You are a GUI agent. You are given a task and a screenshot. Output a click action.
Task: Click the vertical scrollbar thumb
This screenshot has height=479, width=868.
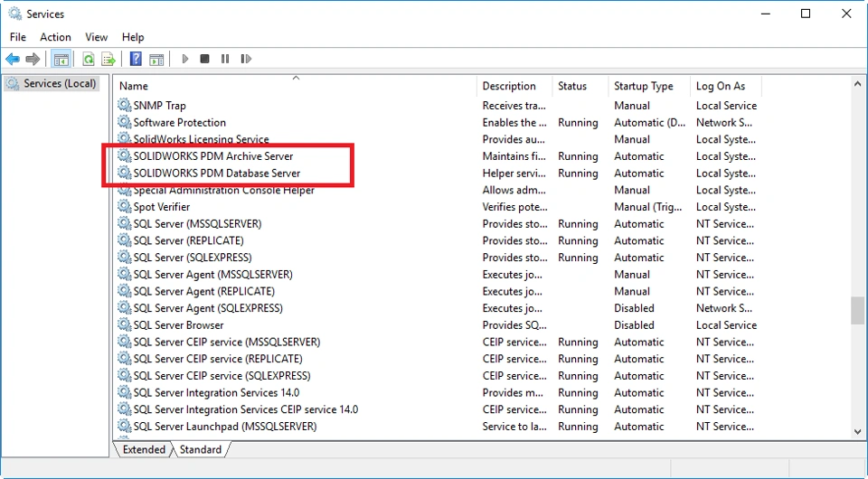tap(857, 310)
